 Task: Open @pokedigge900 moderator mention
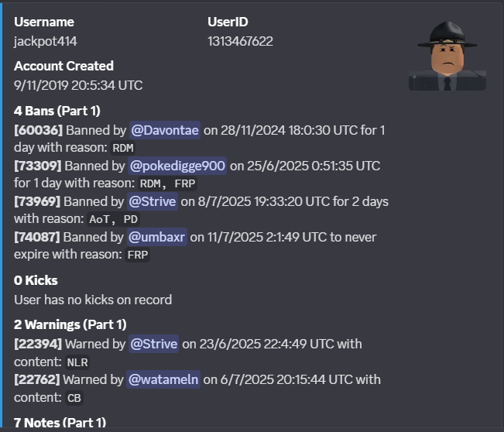[x=177, y=166]
